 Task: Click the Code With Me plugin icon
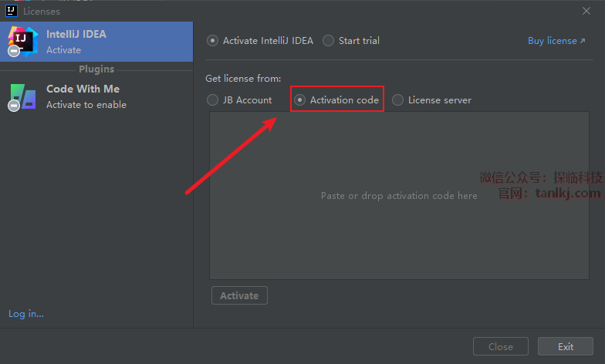coord(22,96)
